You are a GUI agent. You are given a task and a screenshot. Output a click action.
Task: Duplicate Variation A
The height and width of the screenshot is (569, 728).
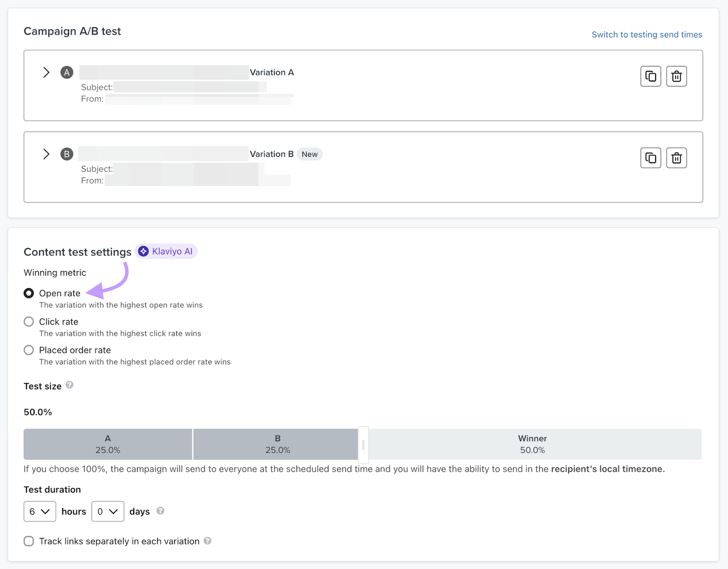tap(650, 76)
